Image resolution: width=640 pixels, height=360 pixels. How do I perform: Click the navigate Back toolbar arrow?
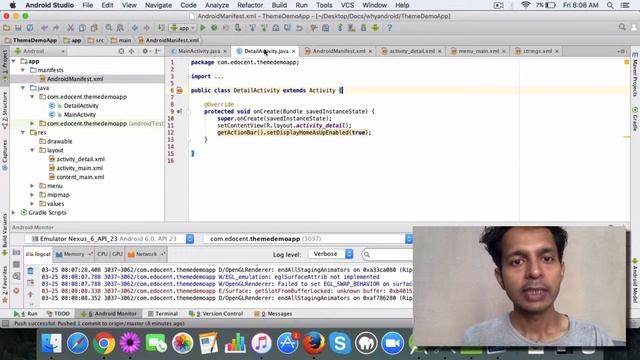135,28
